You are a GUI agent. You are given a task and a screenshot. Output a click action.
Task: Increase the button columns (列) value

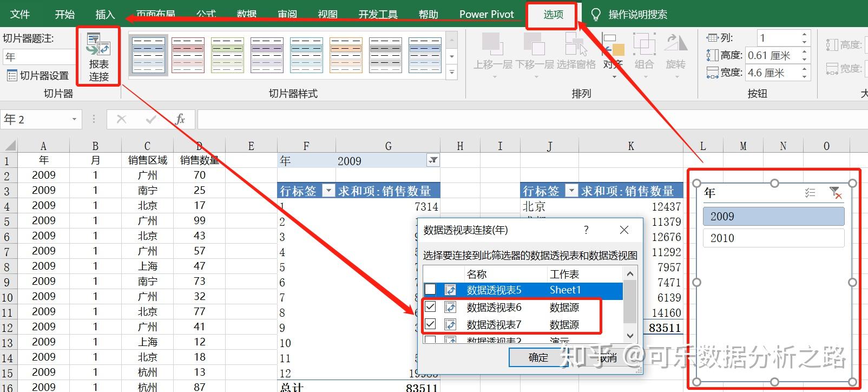point(805,35)
